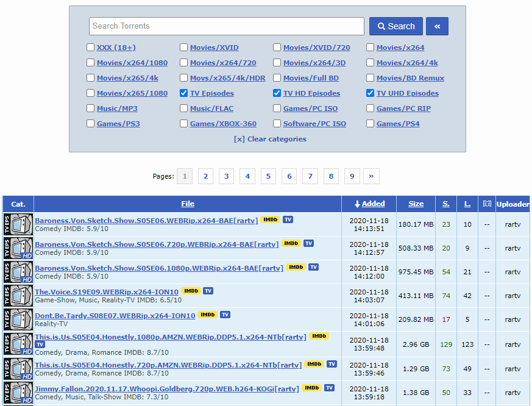The width and height of the screenshot is (532, 406).
Task: Uncheck the TV Episodes category checkbox
Action: click(x=183, y=93)
